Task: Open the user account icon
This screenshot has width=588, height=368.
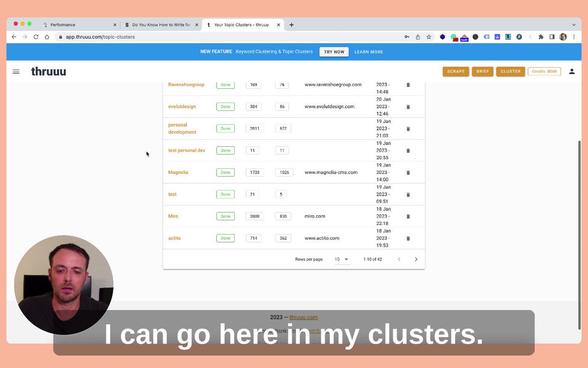Action: pyautogui.click(x=572, y=72)
